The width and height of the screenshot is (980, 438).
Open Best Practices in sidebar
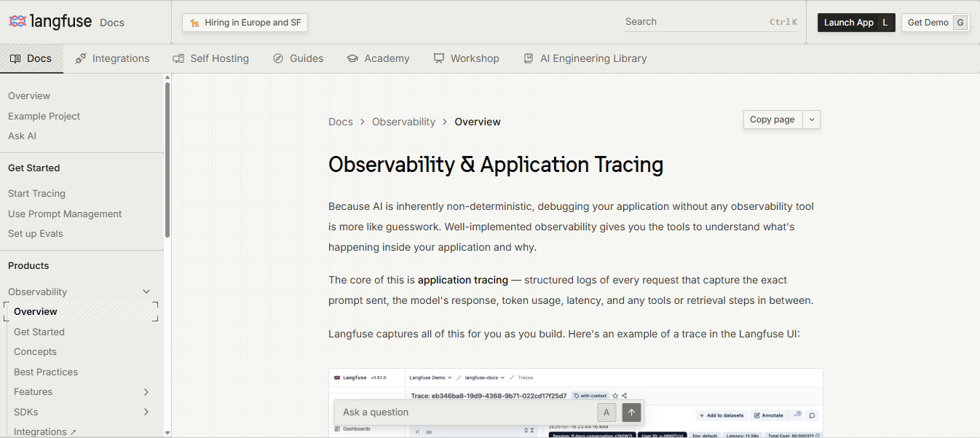point(46,372)
